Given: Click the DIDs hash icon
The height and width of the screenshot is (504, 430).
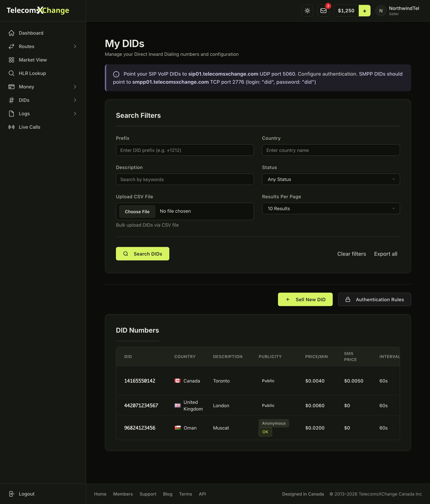Looking at the screenshot, I should [x=11, y=100].
